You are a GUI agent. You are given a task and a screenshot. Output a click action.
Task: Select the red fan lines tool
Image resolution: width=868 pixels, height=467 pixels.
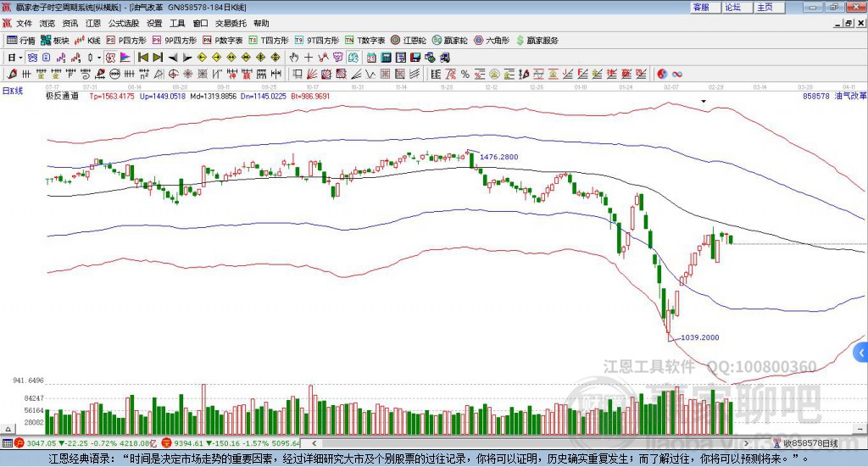tap(312, 74)
